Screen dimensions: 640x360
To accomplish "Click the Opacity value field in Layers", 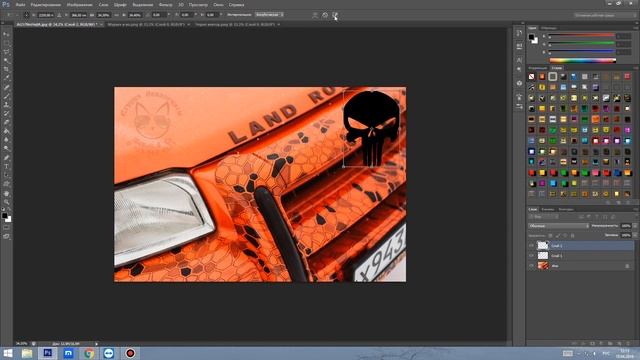I will coord(626,226).
